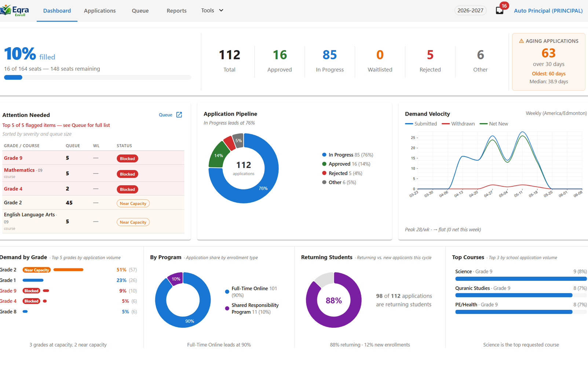This screenshot has height=367, width=588.
Task: Click the 10% purple By Program segment
Action: (x=176, y=279)
